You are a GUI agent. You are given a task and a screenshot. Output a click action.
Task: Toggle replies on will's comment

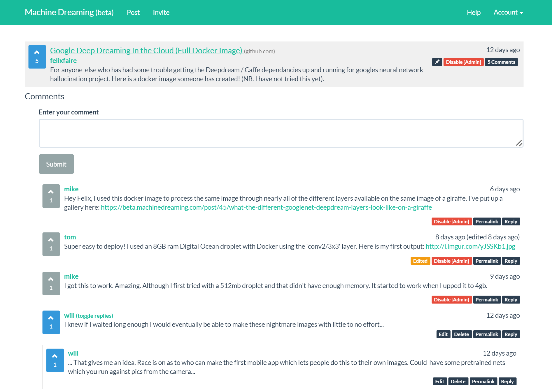(x=94, y=316)
